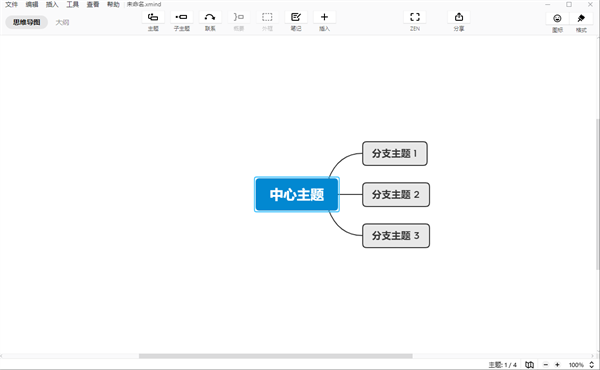Switch to the 大纲 (Outline) view
Screen dimensions: 600x370
point(62,22)
